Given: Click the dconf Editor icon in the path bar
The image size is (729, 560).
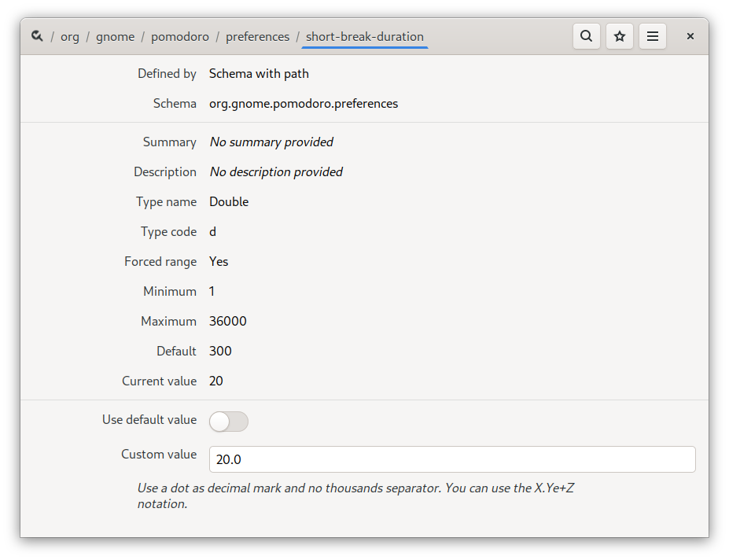Looking at the screenshot, I should (x=37, y=36).
